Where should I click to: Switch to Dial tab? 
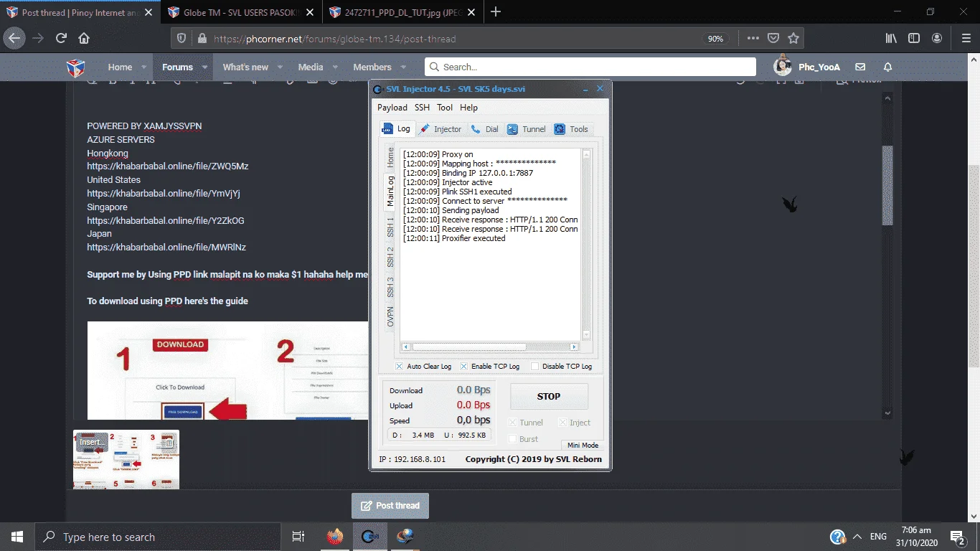pyautogui.click(x=485, y=129)
